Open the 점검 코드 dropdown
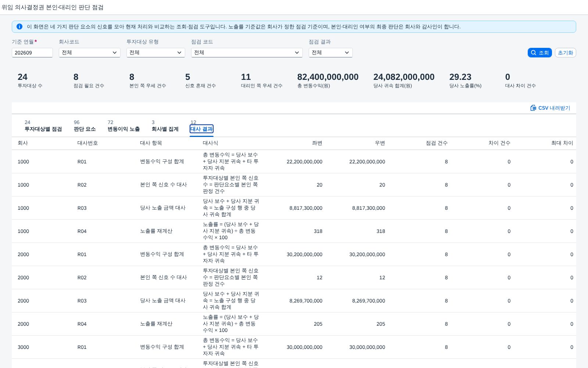This screenshot has width=588, height=368. coord(247,53)
